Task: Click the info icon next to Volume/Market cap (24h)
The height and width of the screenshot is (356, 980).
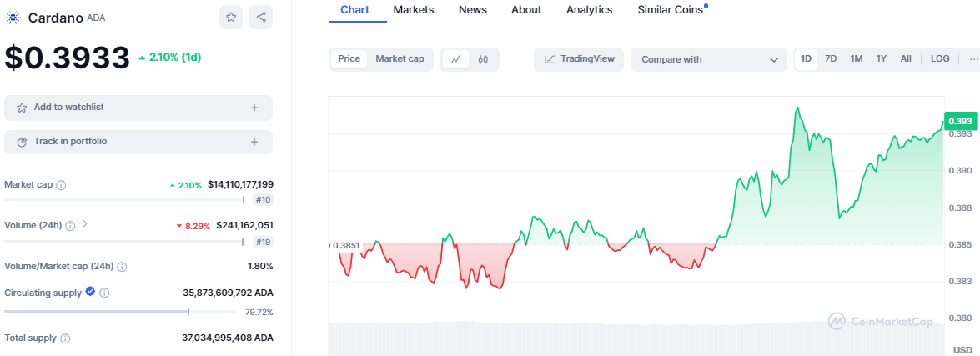Action: (122, 267)
